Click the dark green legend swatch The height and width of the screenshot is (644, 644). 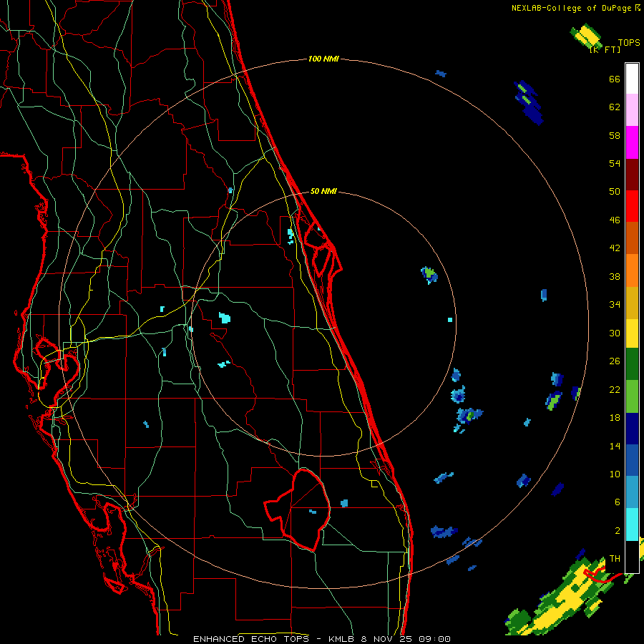click(x=632, y=364)
